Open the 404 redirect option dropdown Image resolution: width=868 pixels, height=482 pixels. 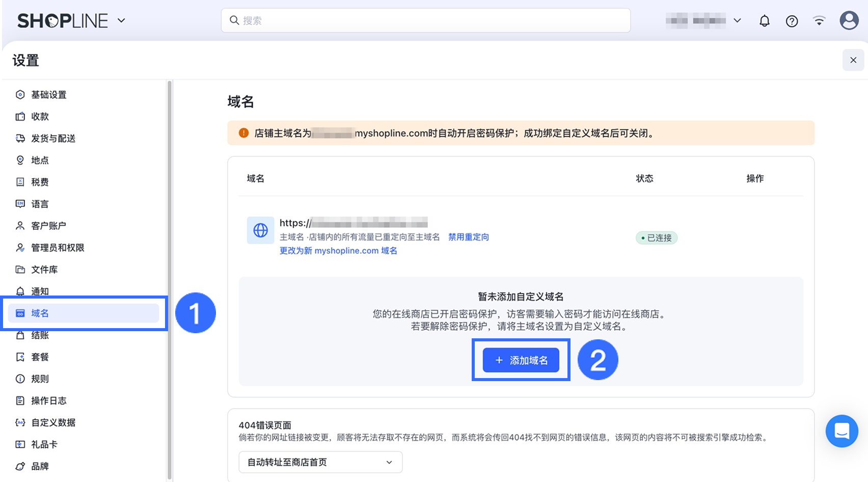320,462
